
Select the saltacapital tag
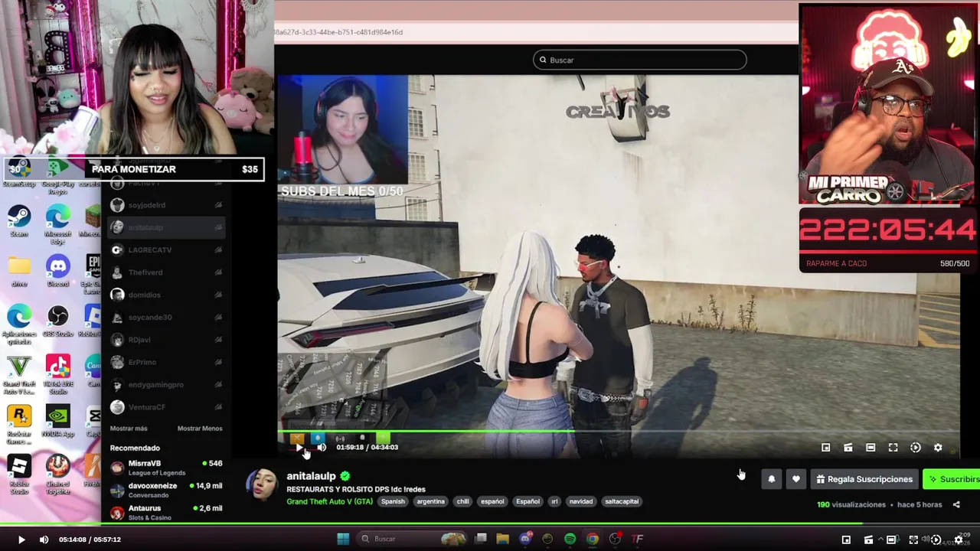(x=622, y=501)
